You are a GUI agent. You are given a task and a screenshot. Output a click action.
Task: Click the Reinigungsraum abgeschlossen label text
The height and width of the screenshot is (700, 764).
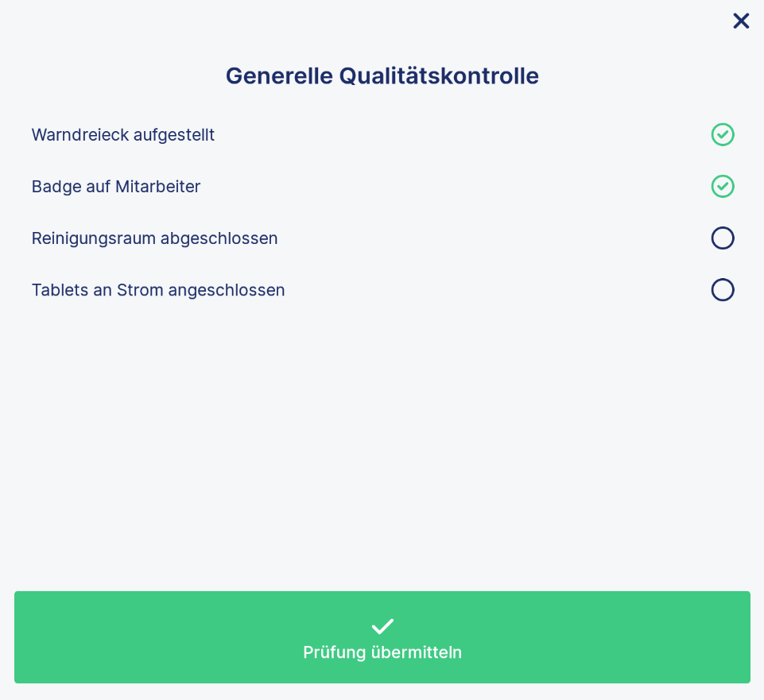point(154,238)
